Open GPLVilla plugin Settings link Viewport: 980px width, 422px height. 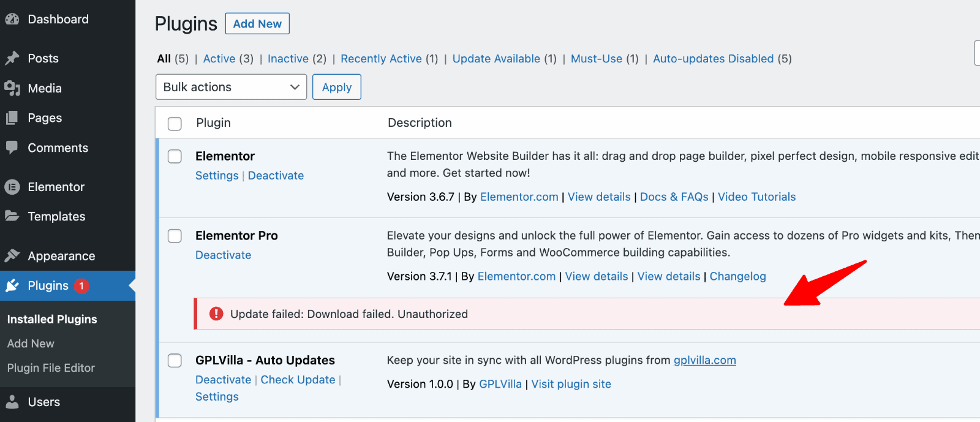point(217,397)
